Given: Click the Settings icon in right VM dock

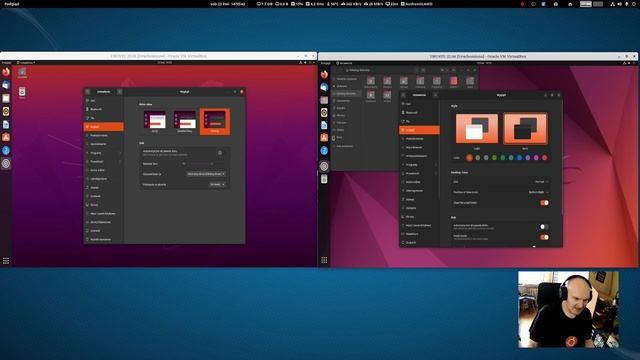Looking at the screenshot, I should pyautogui.click(x=324, y=166).
